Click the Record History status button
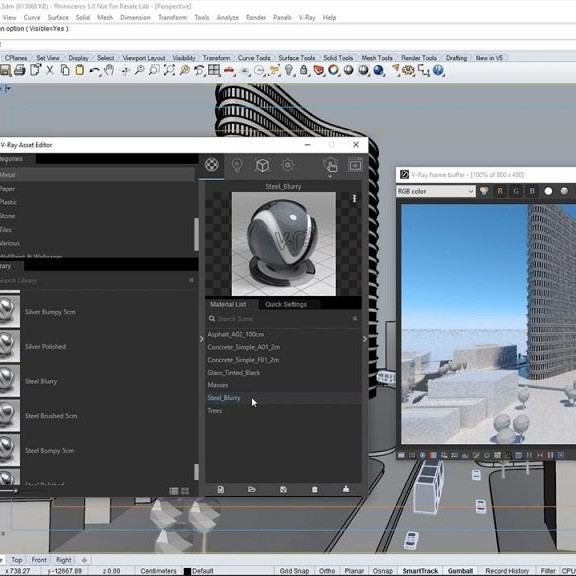 (507, 571)
